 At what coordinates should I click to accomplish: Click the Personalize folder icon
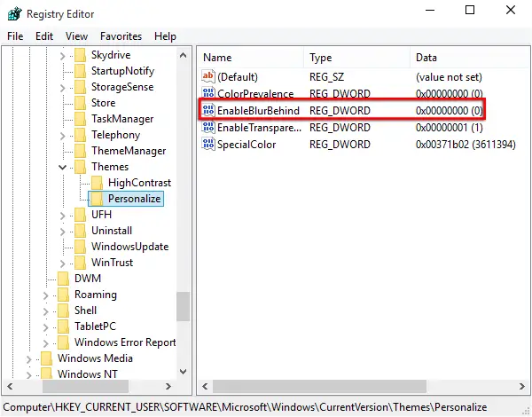click(x=97, y=199)
